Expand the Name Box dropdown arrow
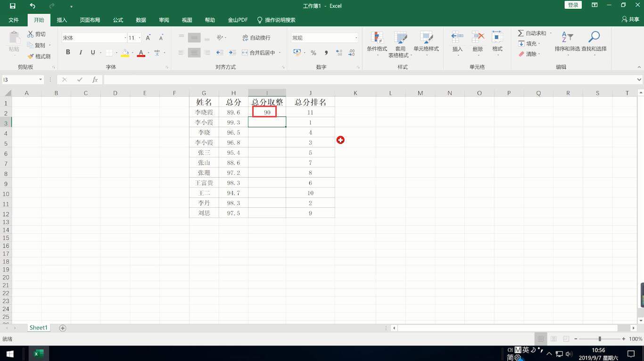 41,80
